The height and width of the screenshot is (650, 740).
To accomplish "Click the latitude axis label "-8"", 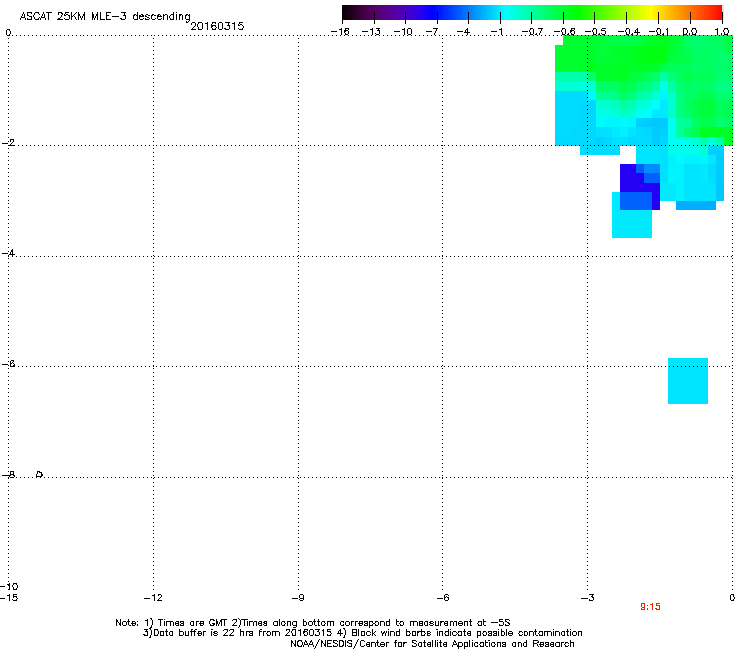I will 8,475.
